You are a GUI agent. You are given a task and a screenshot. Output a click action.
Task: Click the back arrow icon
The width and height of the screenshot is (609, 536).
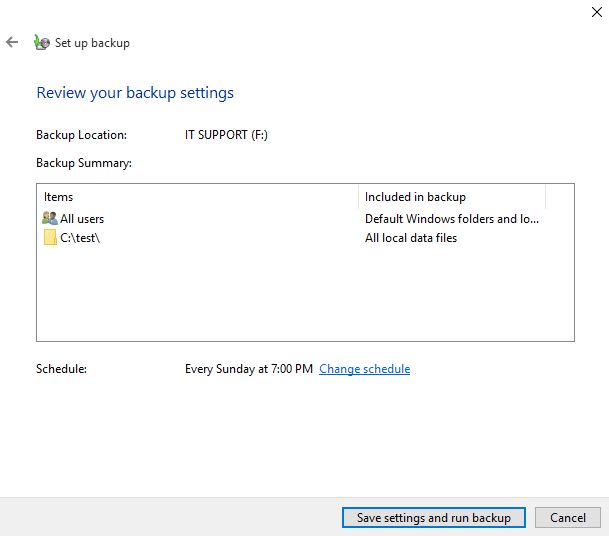pyautogui.click(x=12, y=42)
